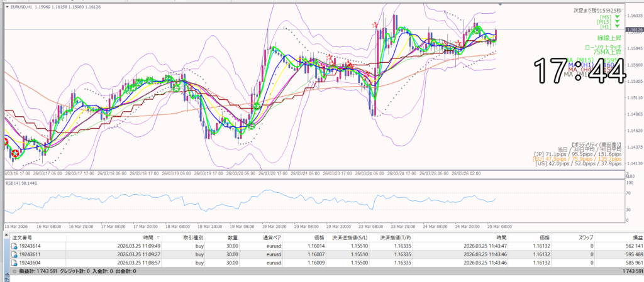The image size is (644, 282).
Task: Click the RSI(14) indicator label
Action: point(23,183)
